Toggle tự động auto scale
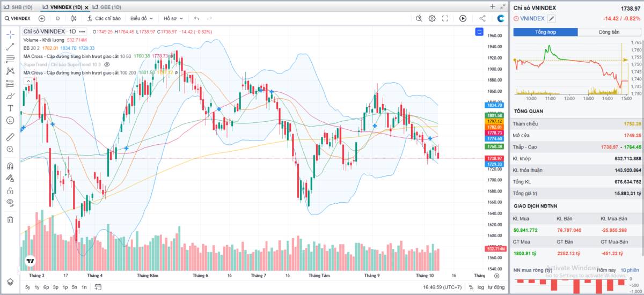This screenshot has width=644, height=295. click(x=496, y=287)
